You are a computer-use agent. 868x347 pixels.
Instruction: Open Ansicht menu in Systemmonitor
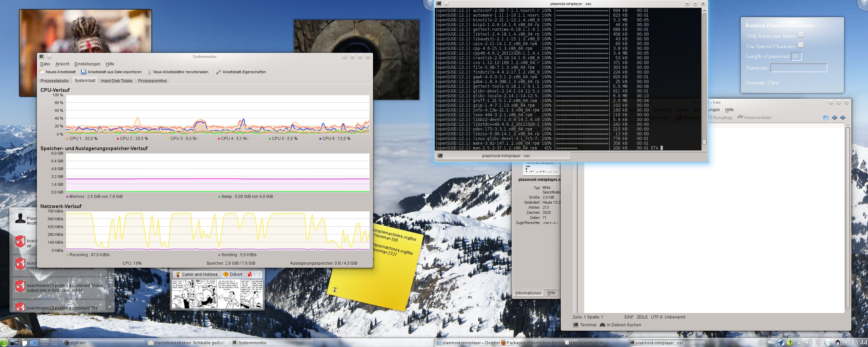[62, 64]
